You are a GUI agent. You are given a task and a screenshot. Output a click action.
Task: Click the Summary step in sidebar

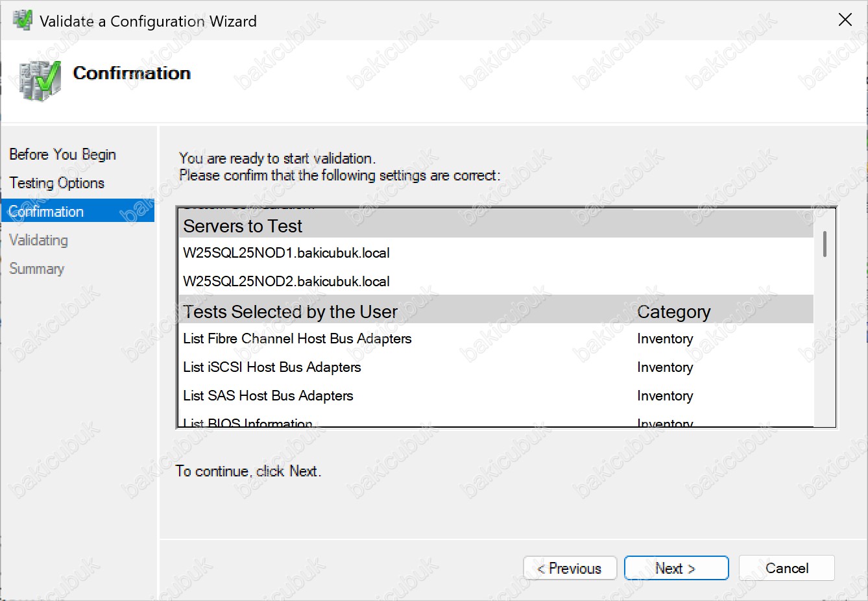36,269
